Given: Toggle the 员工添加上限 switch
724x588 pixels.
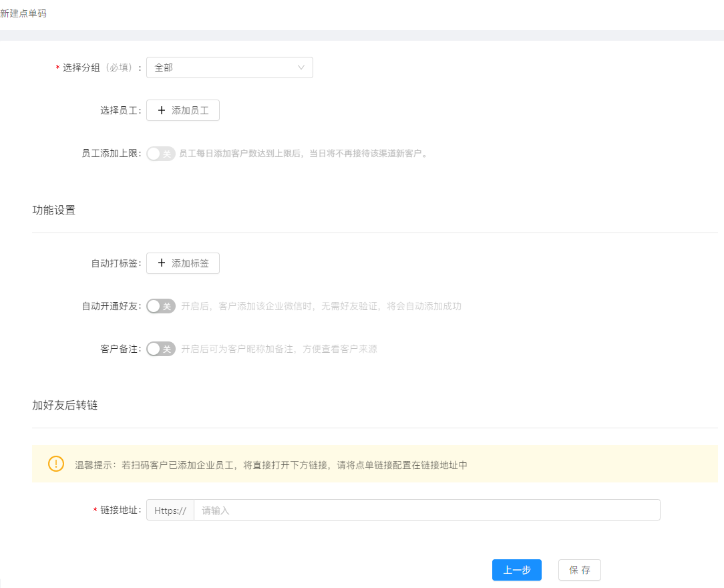Looking at the screenshot, I should [161, 154].
